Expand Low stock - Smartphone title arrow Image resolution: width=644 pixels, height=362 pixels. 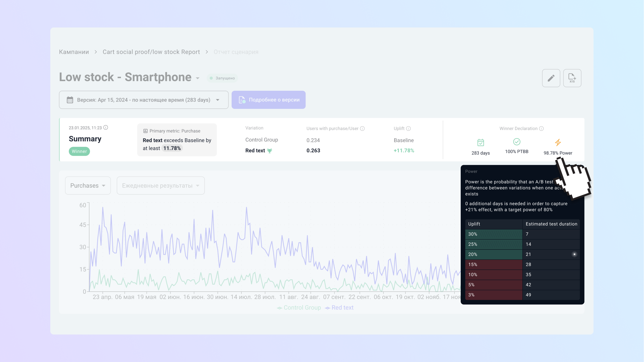pos(198,78)
